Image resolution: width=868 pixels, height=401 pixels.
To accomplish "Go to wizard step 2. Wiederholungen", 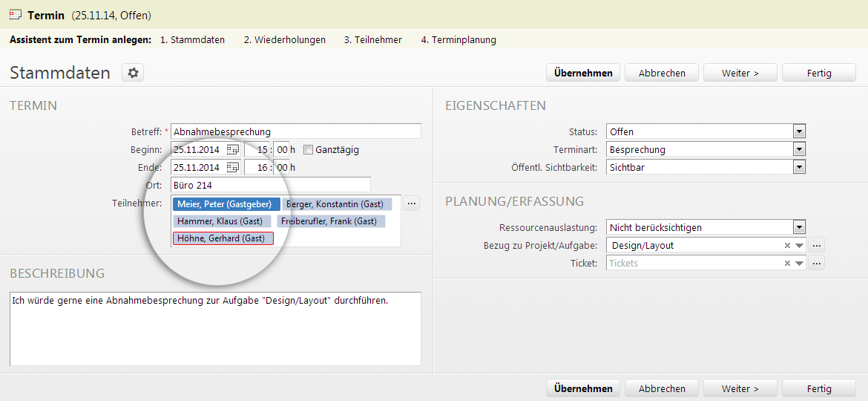I will tap(285, 40).
